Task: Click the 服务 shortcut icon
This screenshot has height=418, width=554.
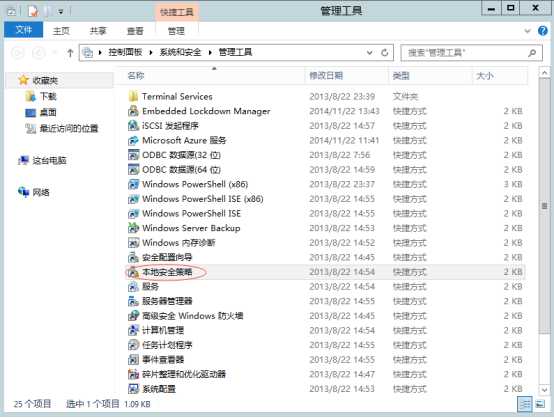Action: 133,287
